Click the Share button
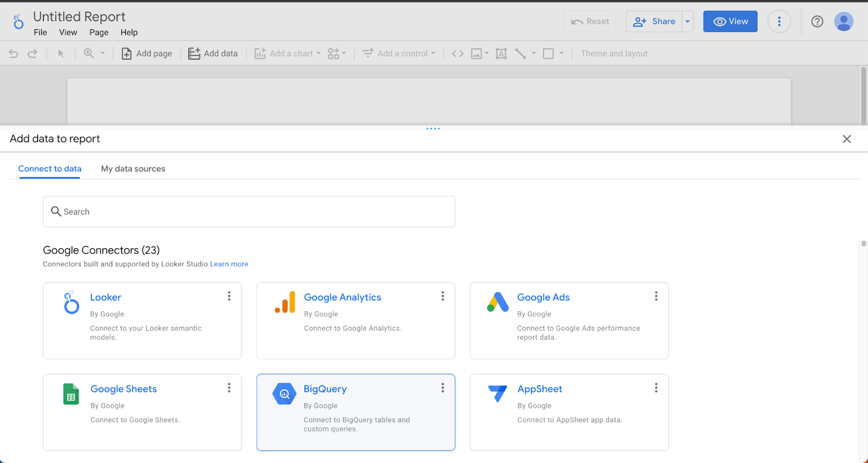 coord(654,22)
